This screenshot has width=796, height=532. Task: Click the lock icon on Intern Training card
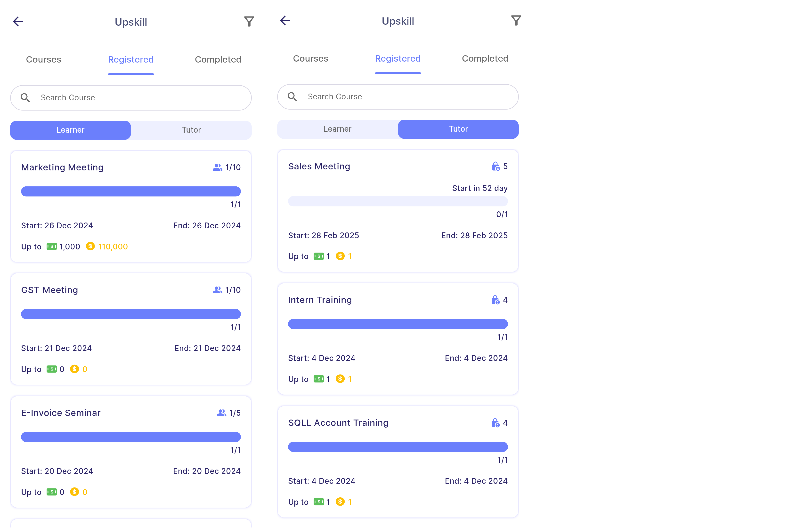tap(495, 300)
